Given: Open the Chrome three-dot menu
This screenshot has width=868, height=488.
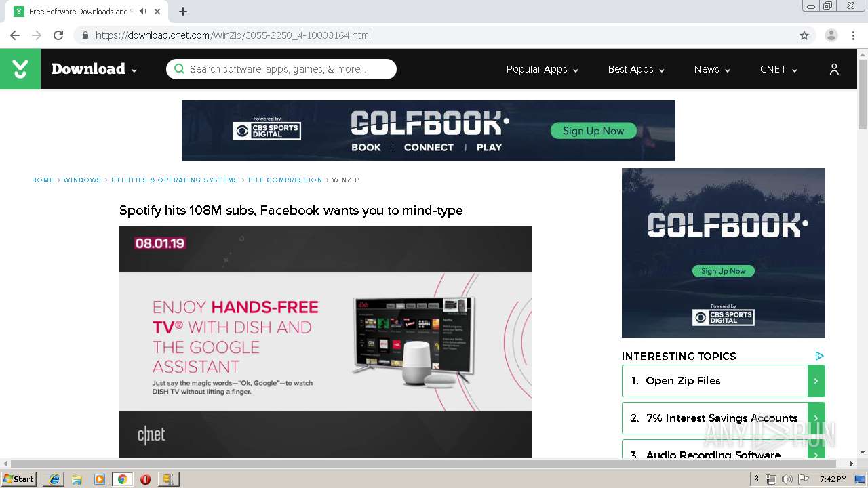Looking at the screenshot, I should coord(853,35).
